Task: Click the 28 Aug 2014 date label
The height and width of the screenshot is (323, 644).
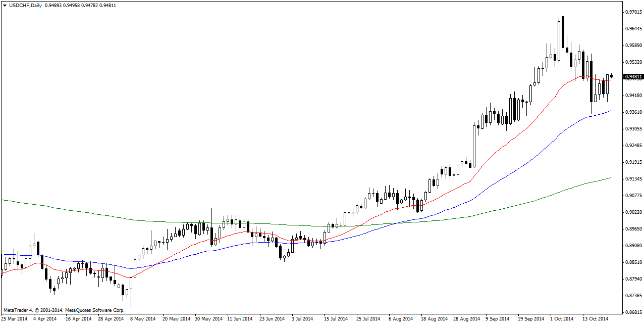Action: click(x=466, y=319)
